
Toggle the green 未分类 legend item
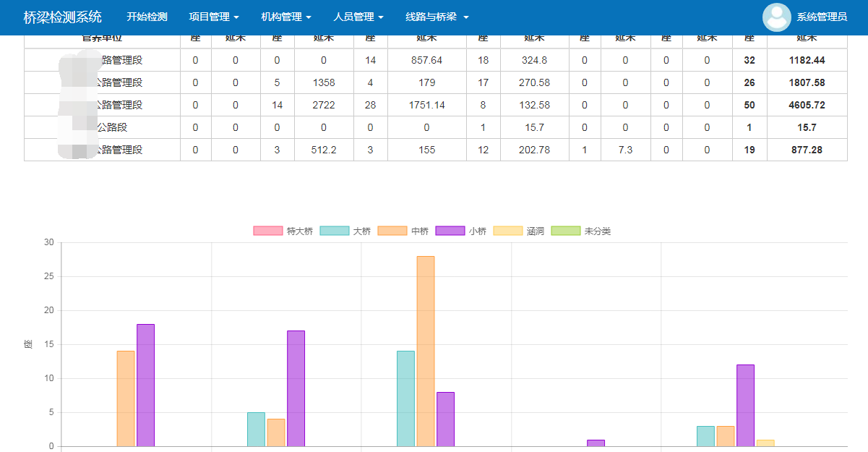point(565,231)
